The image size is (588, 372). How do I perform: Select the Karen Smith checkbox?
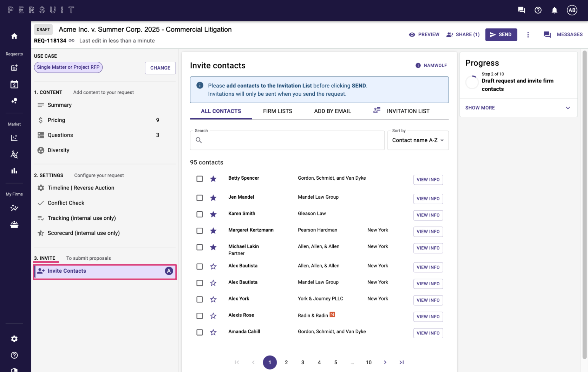200,214
